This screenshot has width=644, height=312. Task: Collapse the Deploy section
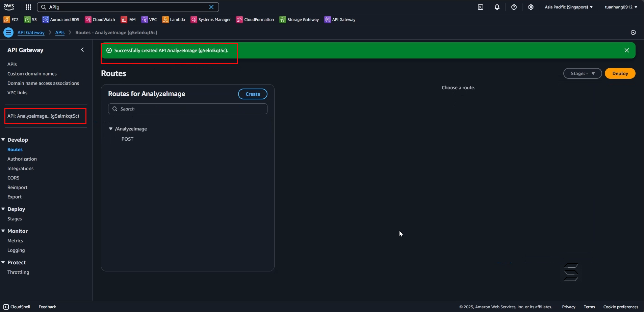click(x=3, y=209)
